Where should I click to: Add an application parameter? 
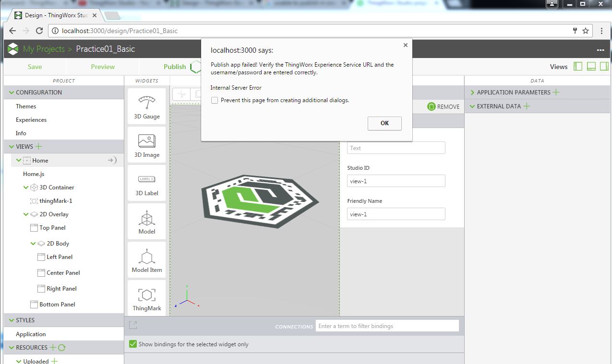click(x=556, y=92)
